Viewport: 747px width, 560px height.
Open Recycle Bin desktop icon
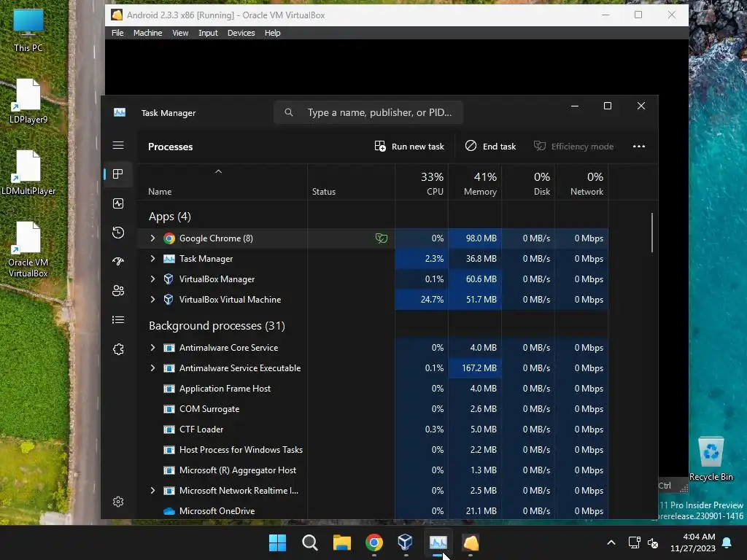pos(711,459)
